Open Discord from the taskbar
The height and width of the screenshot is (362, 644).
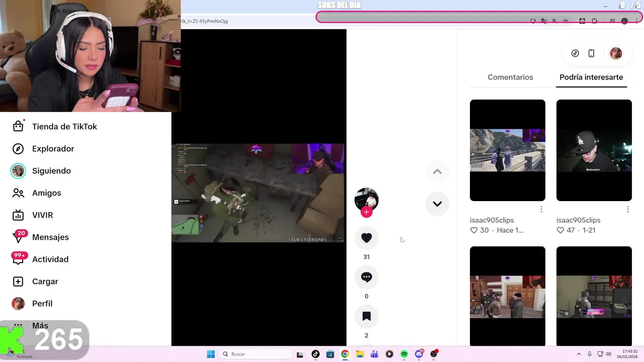click(x=419, y=354)
